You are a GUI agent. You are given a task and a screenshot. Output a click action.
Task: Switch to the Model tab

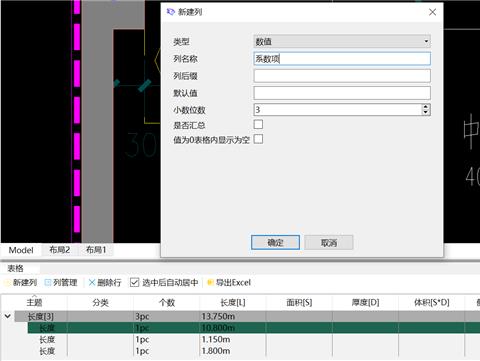click(x=21, y=250)
